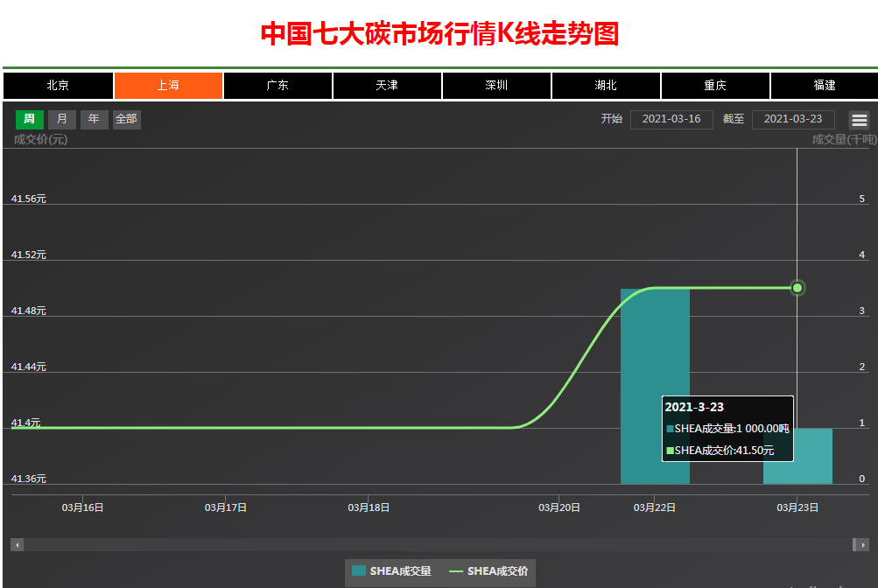Image resolution: width=878 pixels, height=588 pixels.
Task: Switch to the 福建 market tab
Action: click(825, 86)
